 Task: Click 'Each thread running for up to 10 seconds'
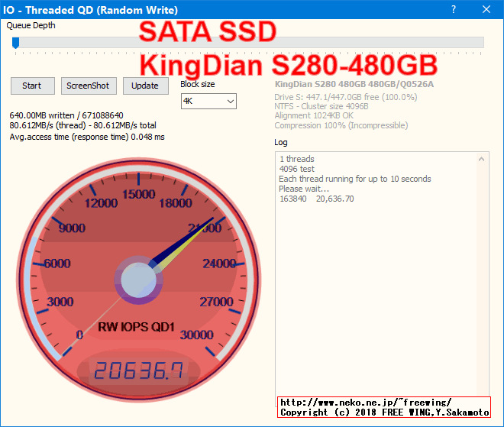pos(355,179)
